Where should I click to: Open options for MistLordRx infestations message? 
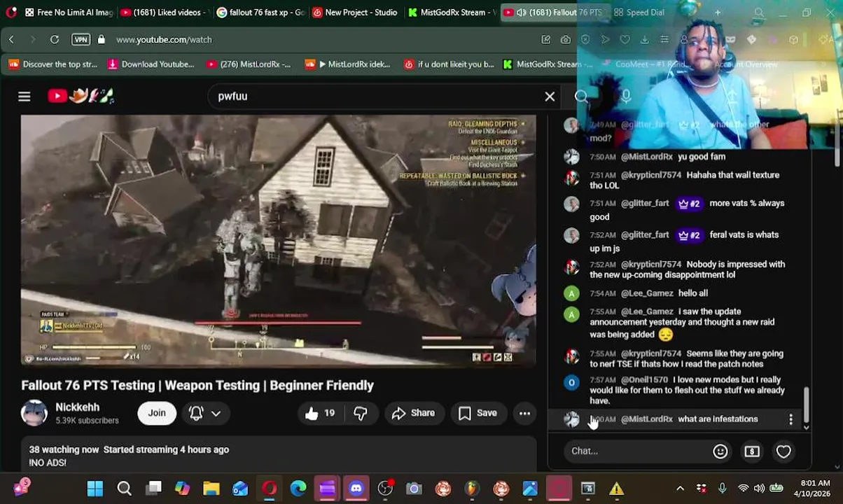tap(790, 419)
